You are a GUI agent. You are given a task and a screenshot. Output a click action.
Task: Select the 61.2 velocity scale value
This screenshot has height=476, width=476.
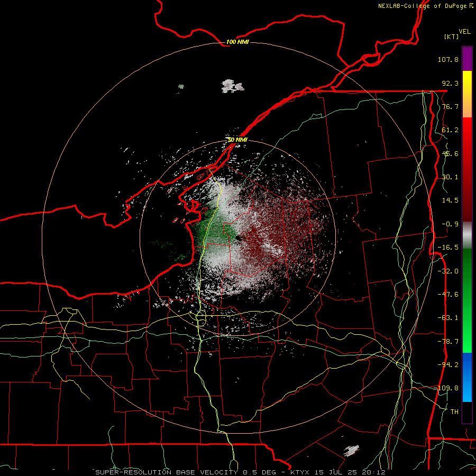click(x=450, y=130)
